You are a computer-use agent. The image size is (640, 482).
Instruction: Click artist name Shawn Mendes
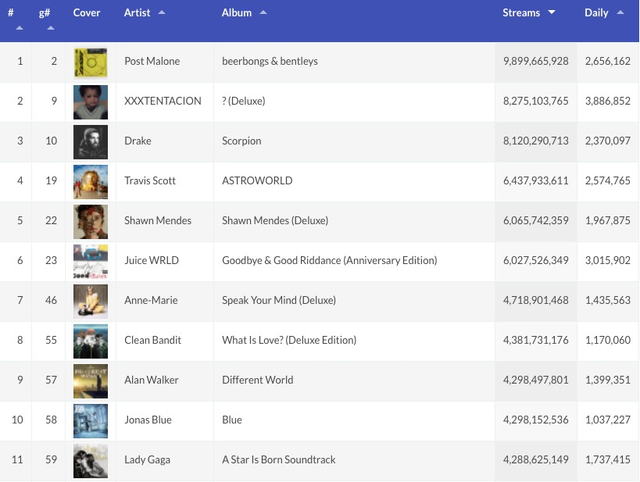(158, 220)
